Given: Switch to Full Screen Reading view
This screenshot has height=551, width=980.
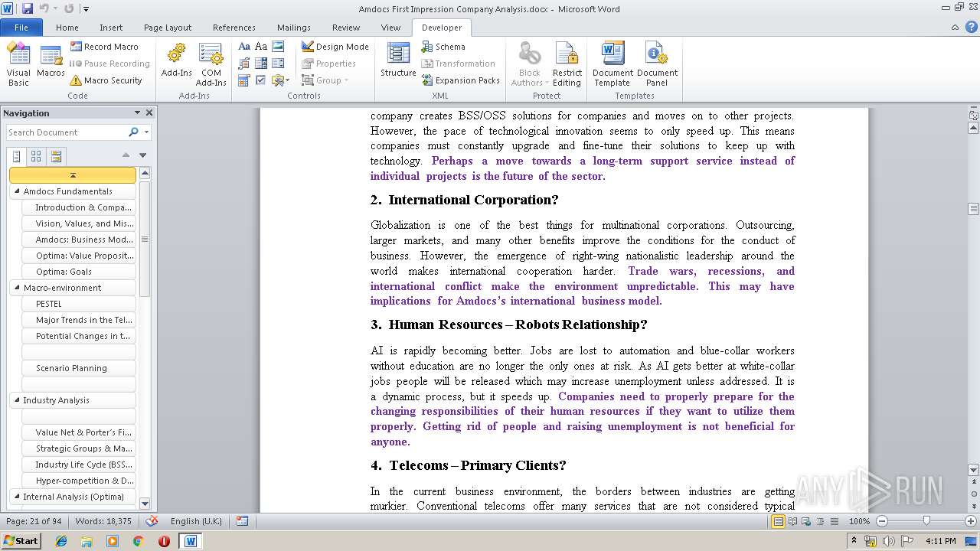Looking at the screenshot, I should pyautogui.click(x=792, y=521).
